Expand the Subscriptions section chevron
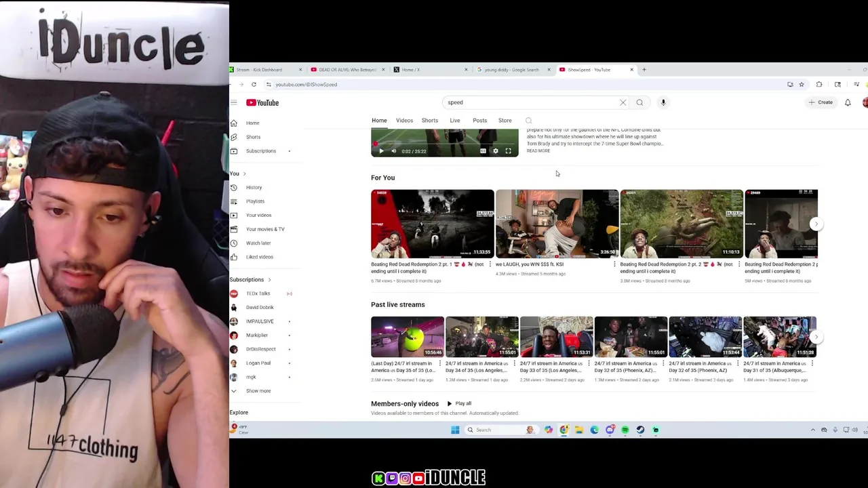868x488 pixels. (269, 280)
